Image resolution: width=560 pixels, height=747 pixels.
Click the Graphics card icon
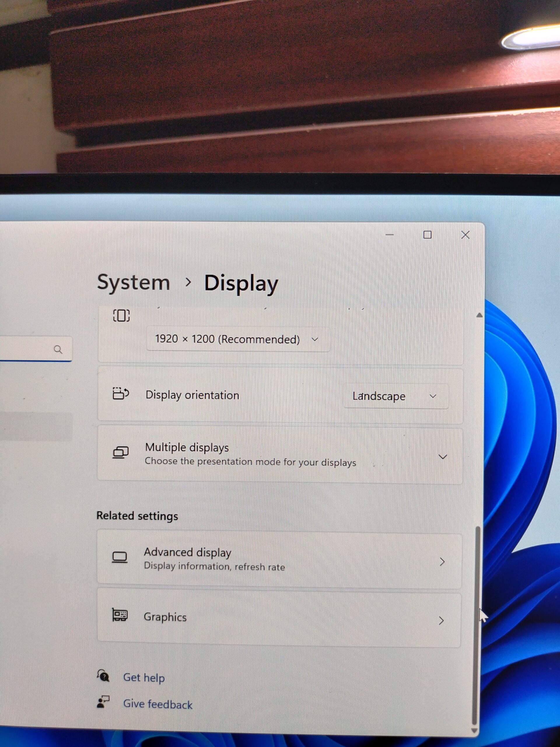pyautogui.click(x=120, y=615)
